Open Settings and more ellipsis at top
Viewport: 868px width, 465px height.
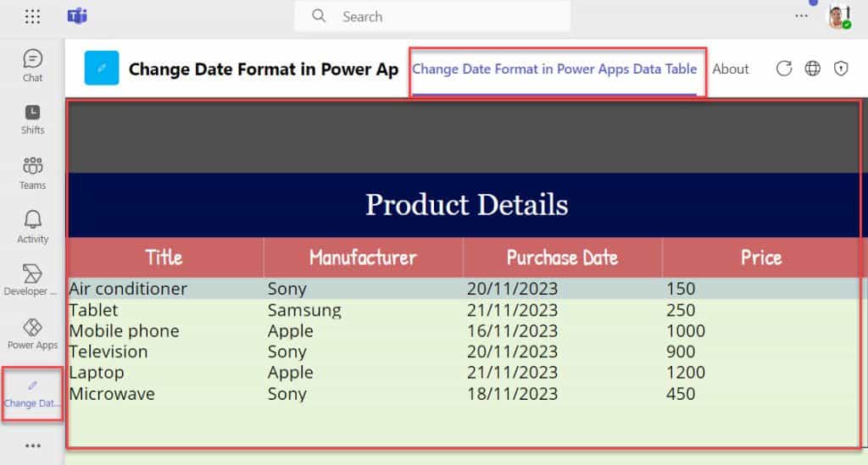pos(801,16)
